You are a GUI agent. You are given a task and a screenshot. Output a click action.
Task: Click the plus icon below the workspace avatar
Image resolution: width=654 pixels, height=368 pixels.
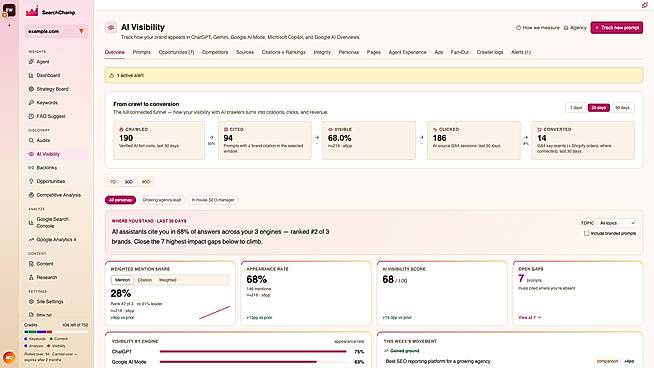pos(9,25)
